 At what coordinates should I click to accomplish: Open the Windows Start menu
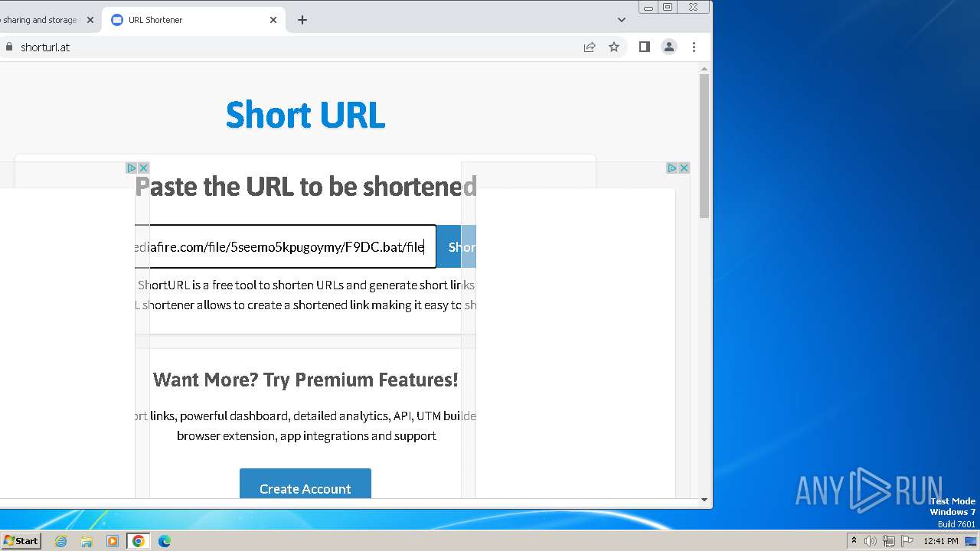[x=21, y=540]
